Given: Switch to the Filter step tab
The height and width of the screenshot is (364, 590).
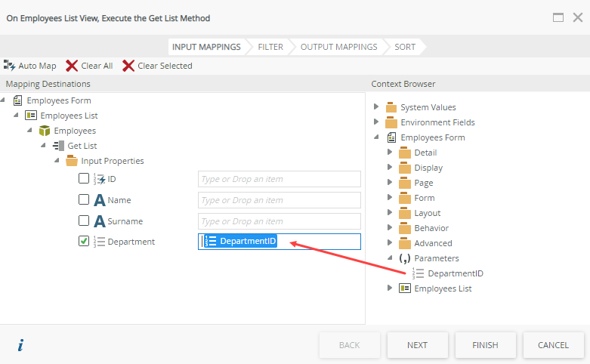Looking at the screenshot, I should click(x=270, y=47).
